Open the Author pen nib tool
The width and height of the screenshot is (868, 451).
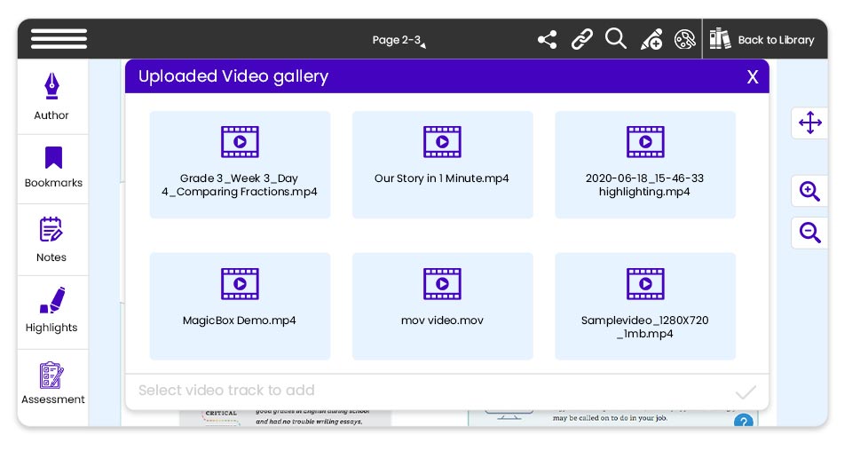pos(52,86)
